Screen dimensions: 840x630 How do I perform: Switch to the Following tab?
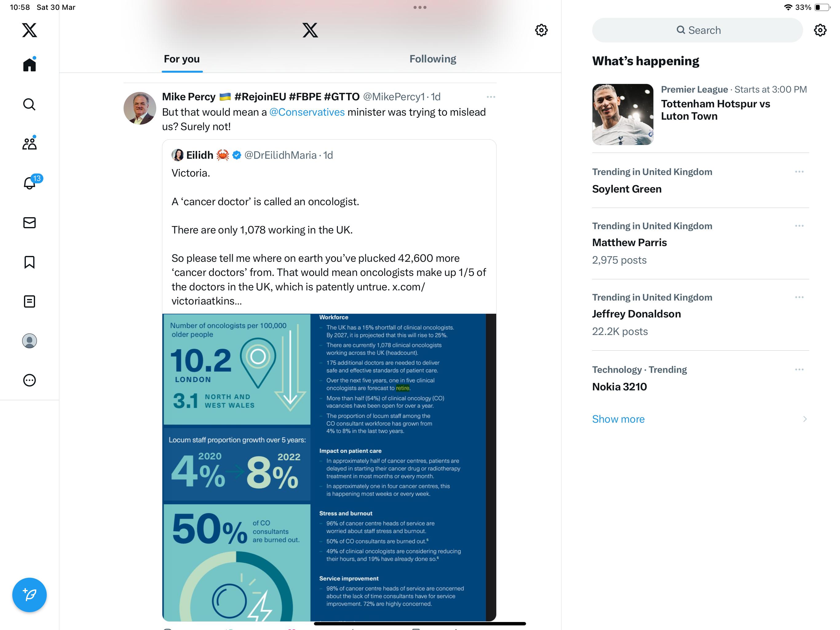pos(433,59)
